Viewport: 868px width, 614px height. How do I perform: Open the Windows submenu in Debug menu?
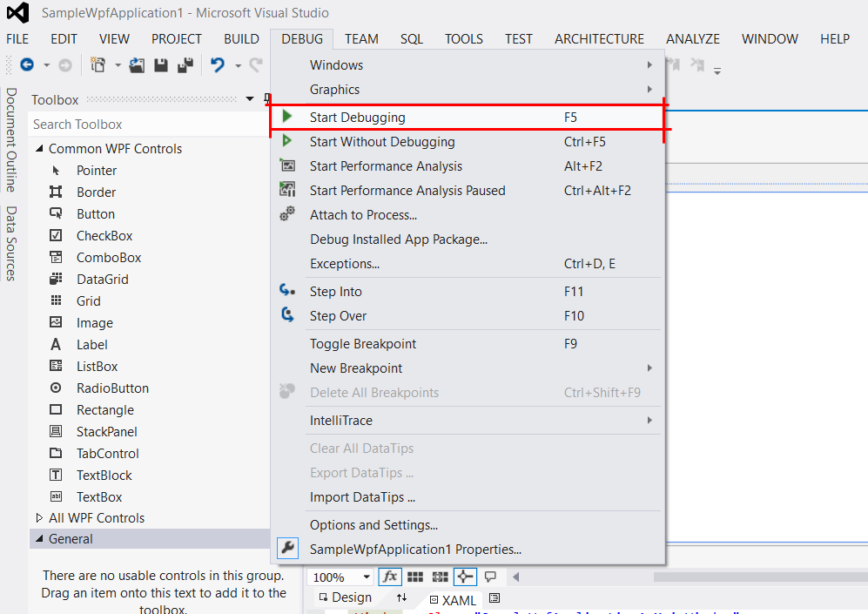[468, 64]
